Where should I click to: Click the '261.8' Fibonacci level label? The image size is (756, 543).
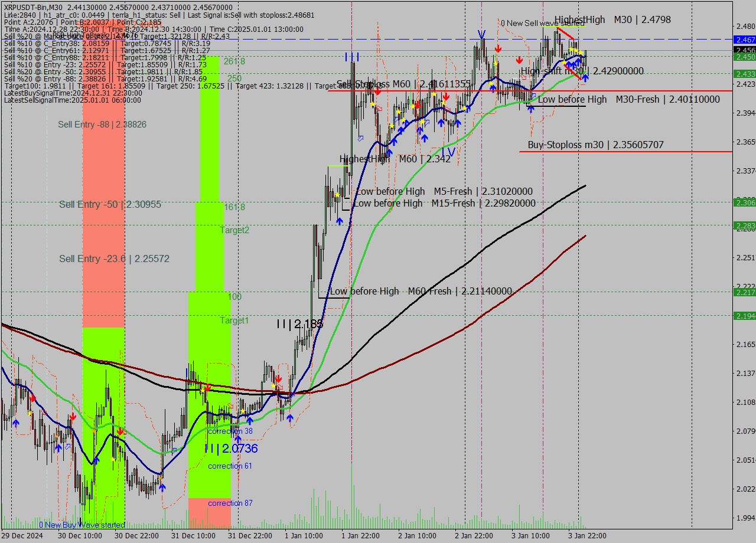(234, 61)
